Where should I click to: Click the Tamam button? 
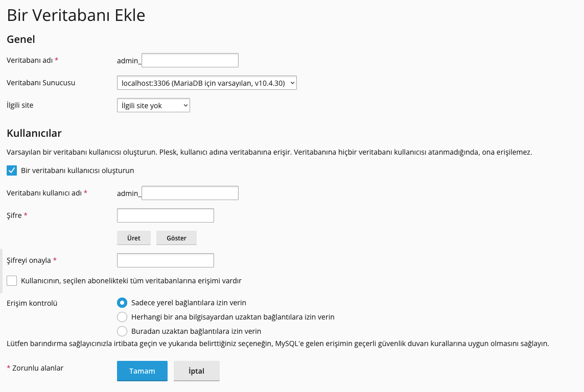142,371
